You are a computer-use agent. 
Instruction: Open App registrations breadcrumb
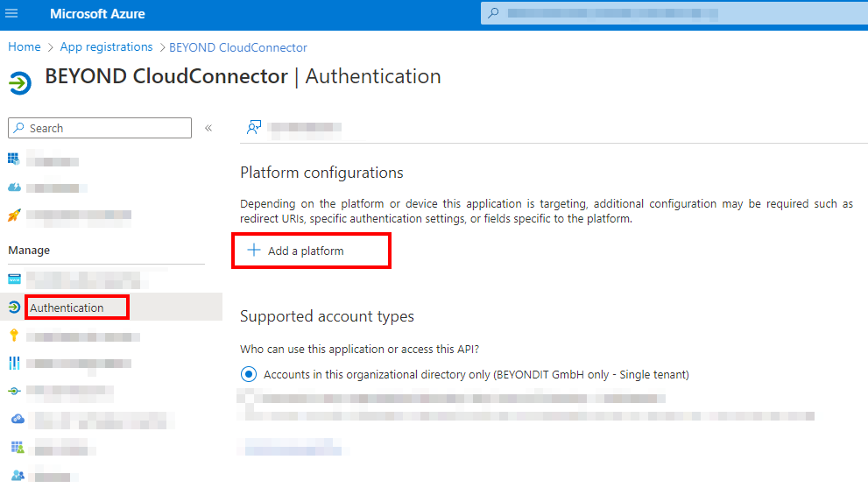106,47
